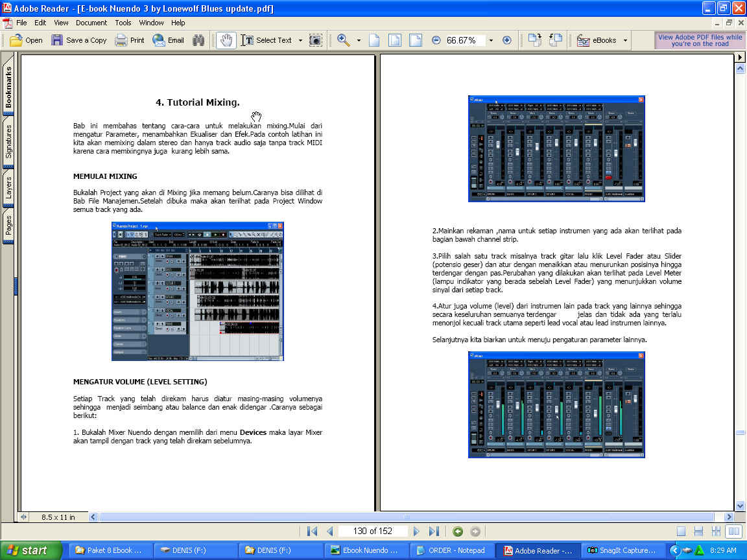This screenshot has height=560, width=747.
Task: Switch to Continuous page layout
Action: point(698,531)
